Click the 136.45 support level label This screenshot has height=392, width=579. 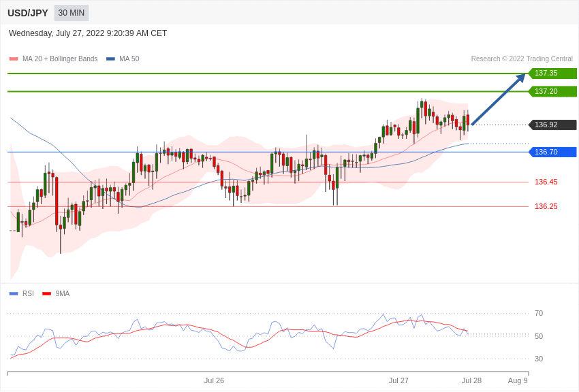point(546,182)
